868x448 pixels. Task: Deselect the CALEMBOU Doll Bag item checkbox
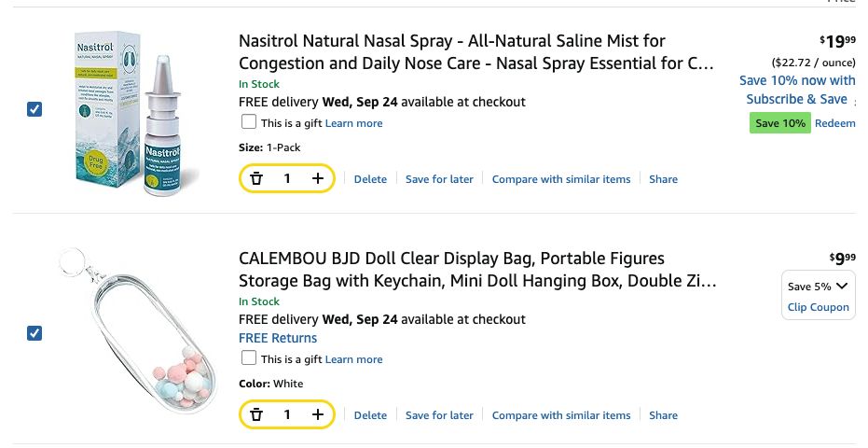34,333
